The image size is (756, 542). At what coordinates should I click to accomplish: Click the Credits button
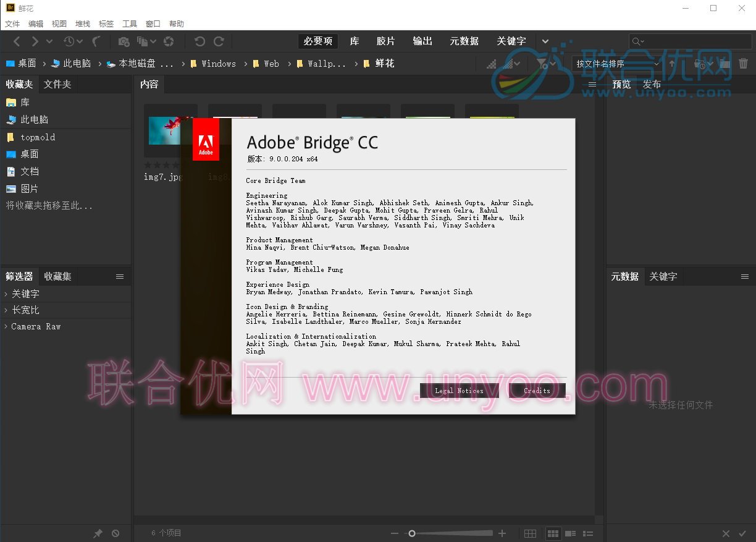pyautogui.click(x=537, y=391)
